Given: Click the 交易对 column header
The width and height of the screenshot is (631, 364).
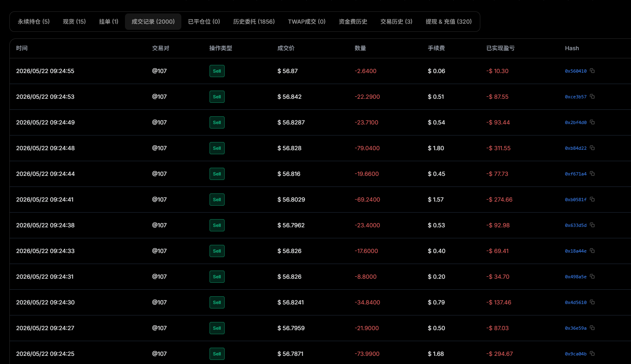Looking at the screenshot, I should [161, 48].
